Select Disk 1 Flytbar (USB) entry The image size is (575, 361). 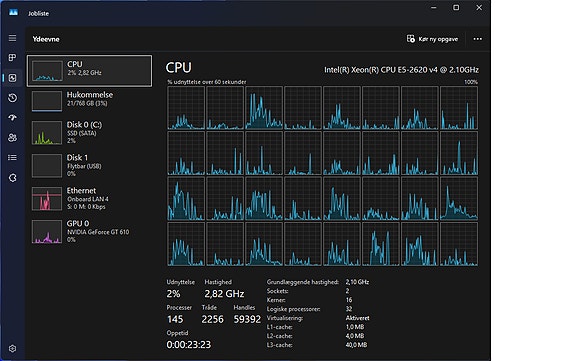[89, 165]
